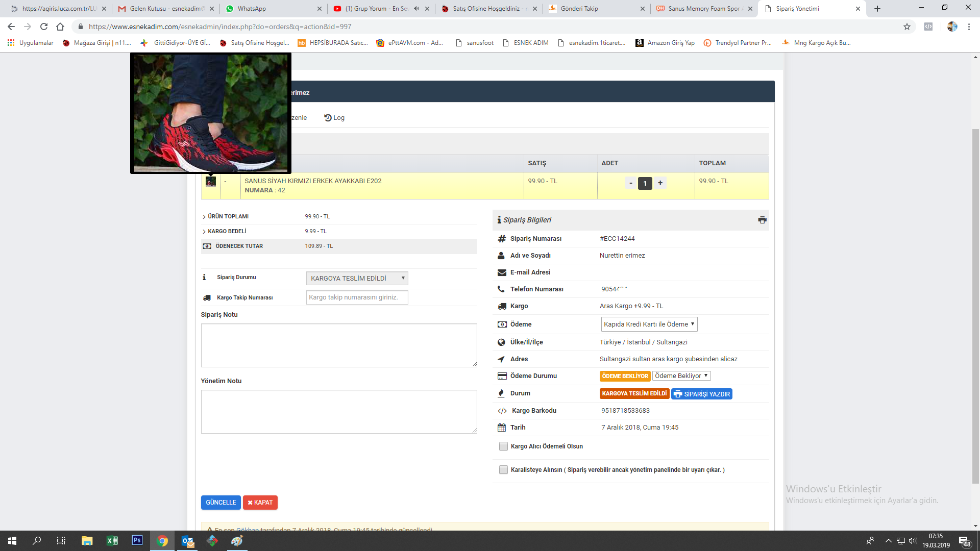980x551 pixels.
Task: Open the Amazon Giriş Yap bookmark
Action: pyautogui.click(x=665, y=43)
